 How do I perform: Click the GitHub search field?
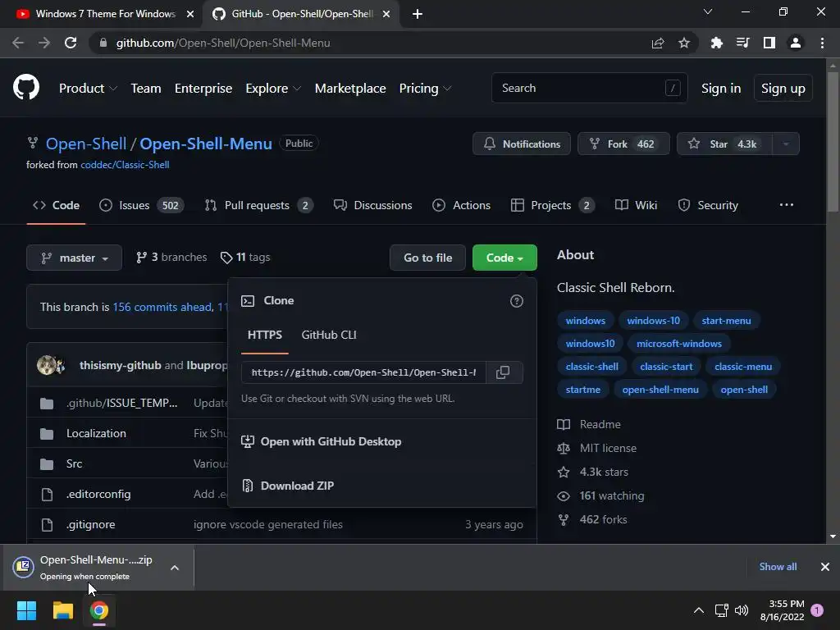[x=589, y=88]
